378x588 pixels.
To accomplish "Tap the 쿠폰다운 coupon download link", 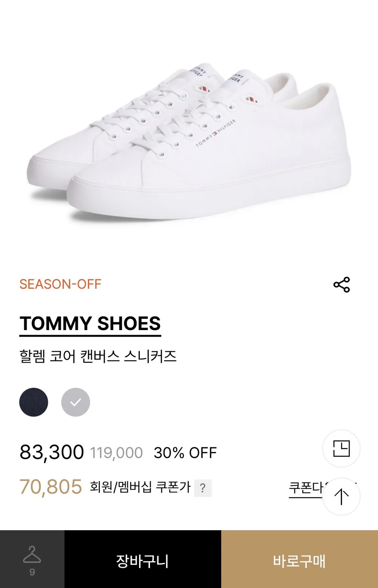I will pos(306,488).
